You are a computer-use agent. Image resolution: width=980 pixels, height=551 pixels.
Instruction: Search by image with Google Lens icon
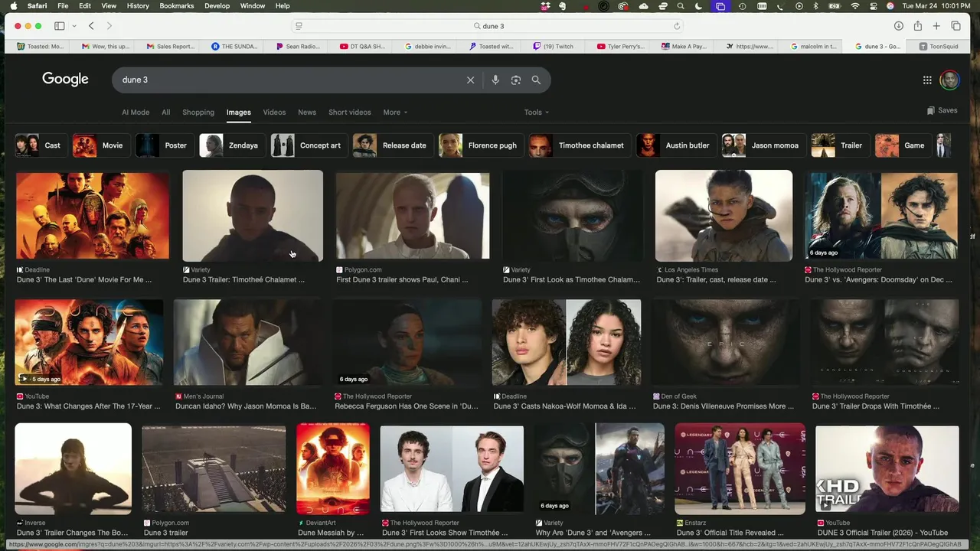pos(516,80)
